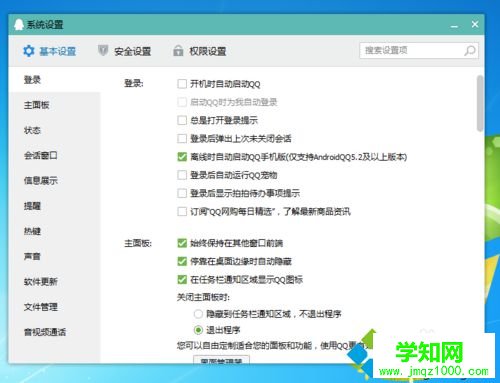The height and width of the screenshot is (383, 500).
Task: Select 隐藏到任务栏通知区域 radio option
Action: coord(198,314)
